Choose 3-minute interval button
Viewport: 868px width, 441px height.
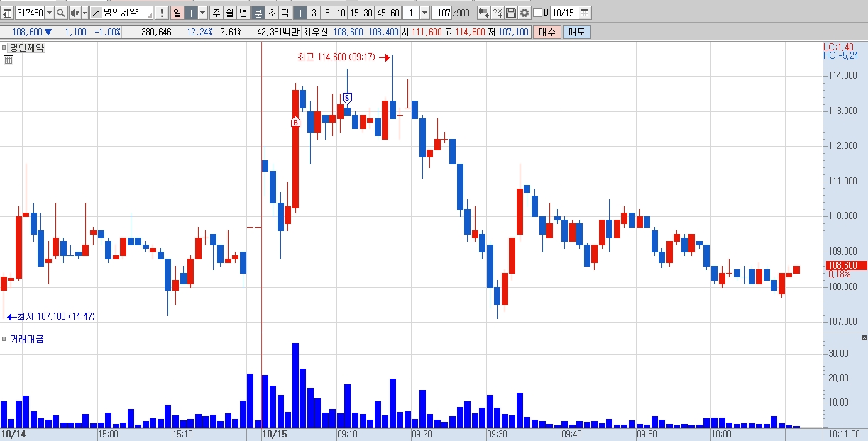(313, 13)
